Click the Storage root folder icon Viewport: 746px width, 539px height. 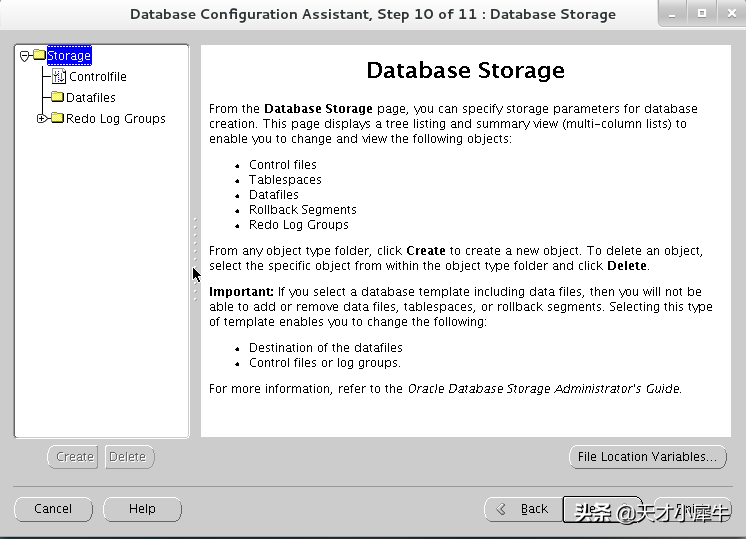point(39,55)
